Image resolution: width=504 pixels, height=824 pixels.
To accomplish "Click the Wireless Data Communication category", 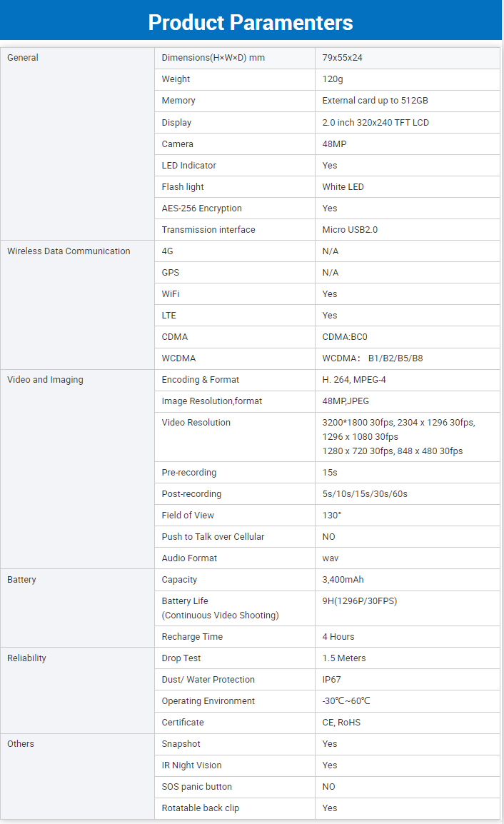I will (69, 251).
